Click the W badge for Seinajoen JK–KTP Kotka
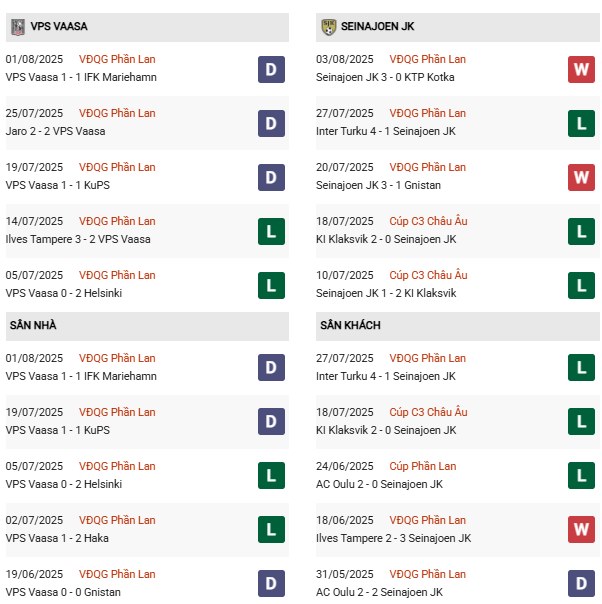 (x=581, y=69)
